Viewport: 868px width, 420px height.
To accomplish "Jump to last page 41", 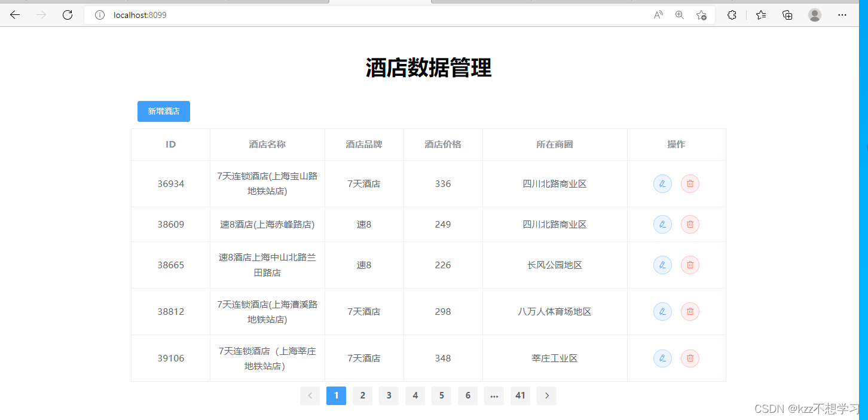I will tap(520, 396).
